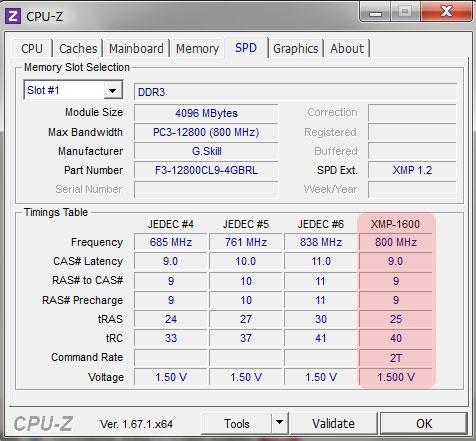Click the Tools button
The height and width of the screenshot is (441, 476).
(x=237, y=424)
